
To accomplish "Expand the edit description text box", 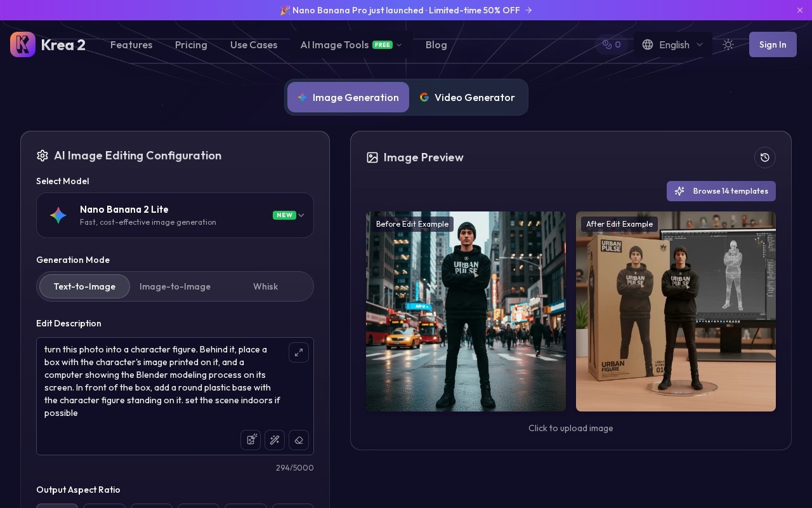I will pos(299,352).
